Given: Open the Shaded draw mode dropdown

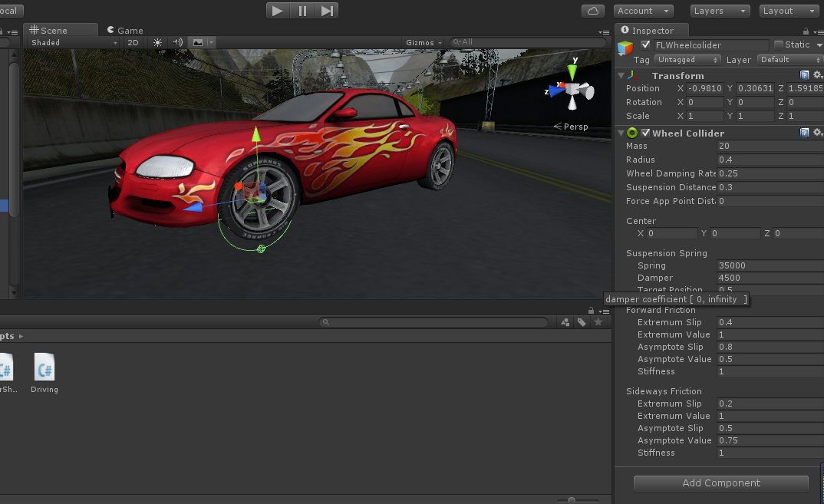Looking at the screenshot, I should click(74, 42).
